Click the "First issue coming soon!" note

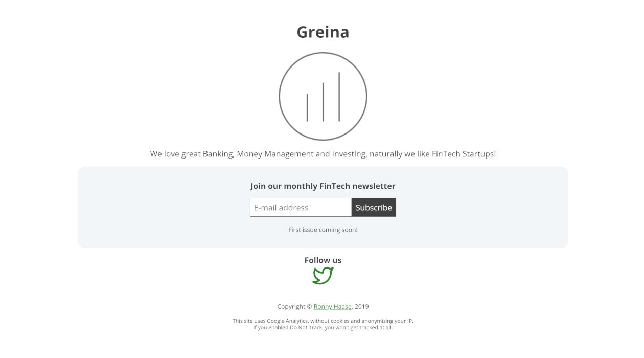pyautogui.click(x=323, y=230)
